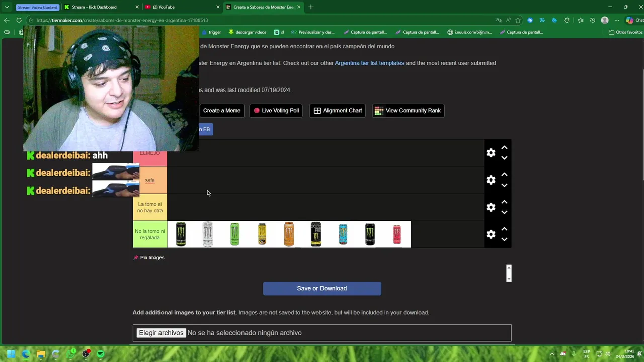Open Copilot Chat button
644x362 pixels.
click(634, 20)
